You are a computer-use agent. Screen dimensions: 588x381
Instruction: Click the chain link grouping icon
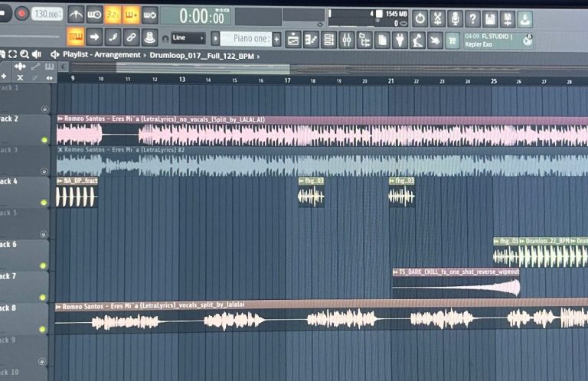[x=131, y=37]
